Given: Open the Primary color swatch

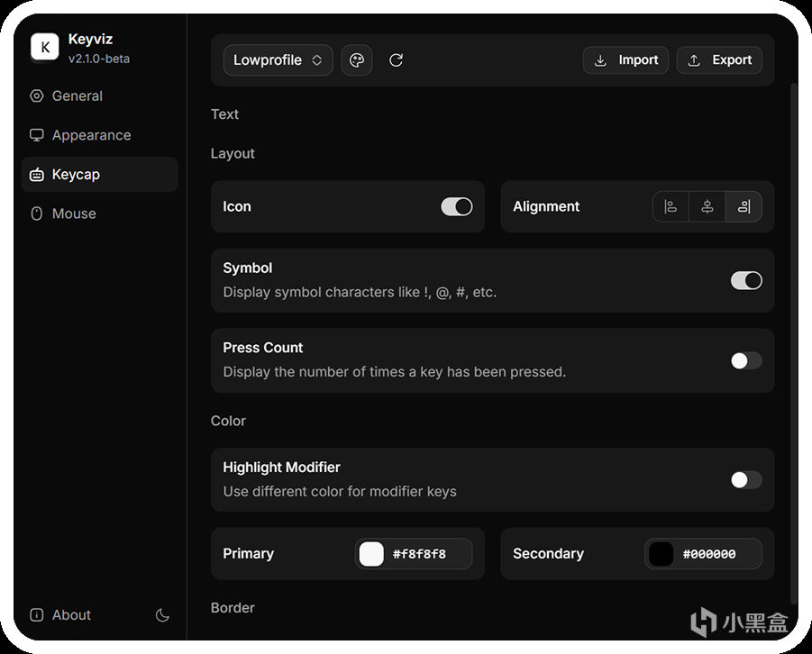Looking at the screenshot, I should [371, 554].
